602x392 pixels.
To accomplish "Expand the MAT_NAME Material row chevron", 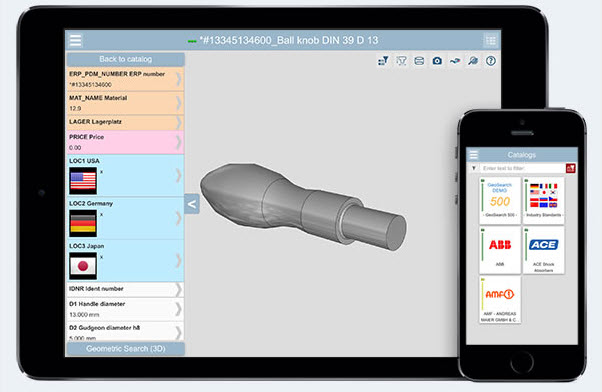I will click(179, 103).
